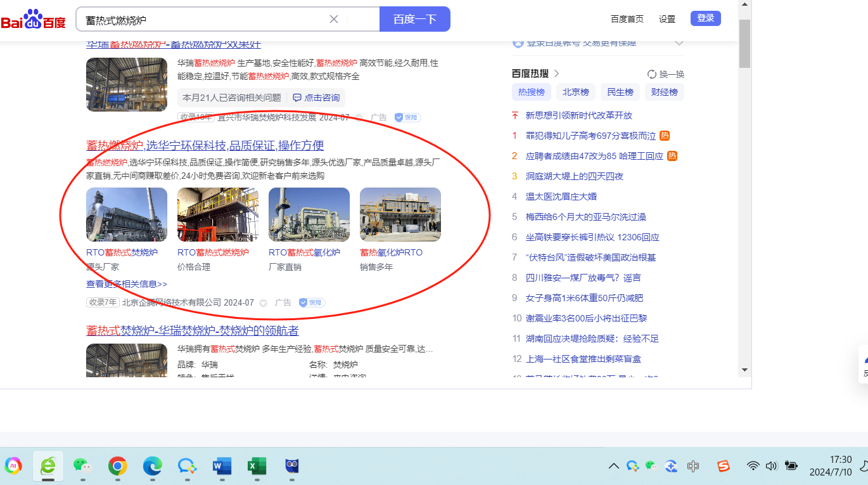Open Wi-Fi network settings in the tray
Image resolution: width=868 pixels, height=485 pixels.
pos(753,466)
